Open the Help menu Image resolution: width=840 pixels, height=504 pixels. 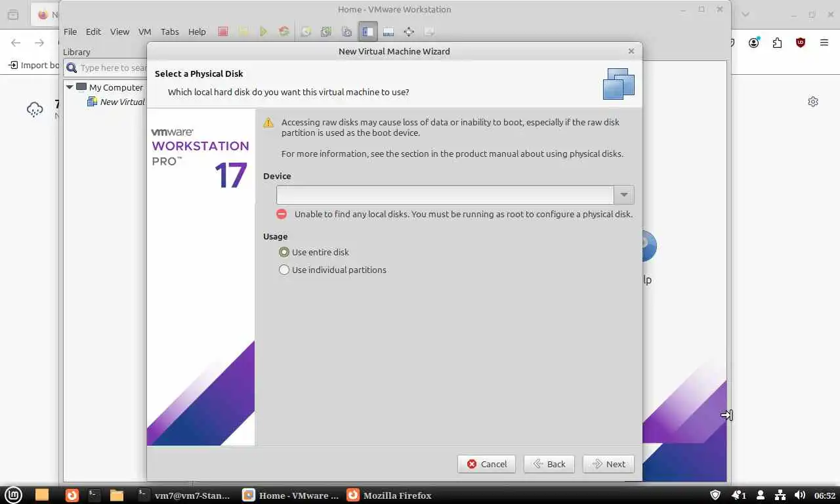point(197,31)
